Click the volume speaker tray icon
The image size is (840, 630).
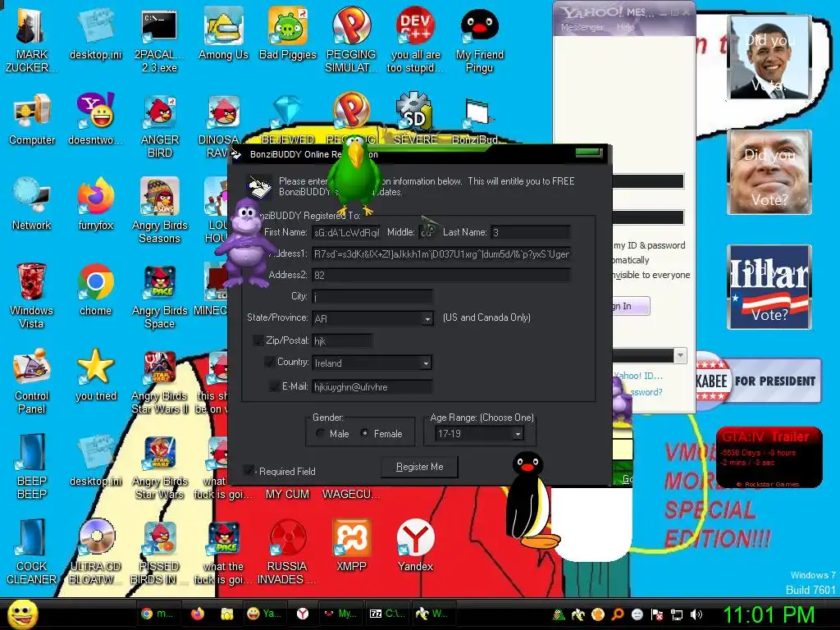pos(696,614)
